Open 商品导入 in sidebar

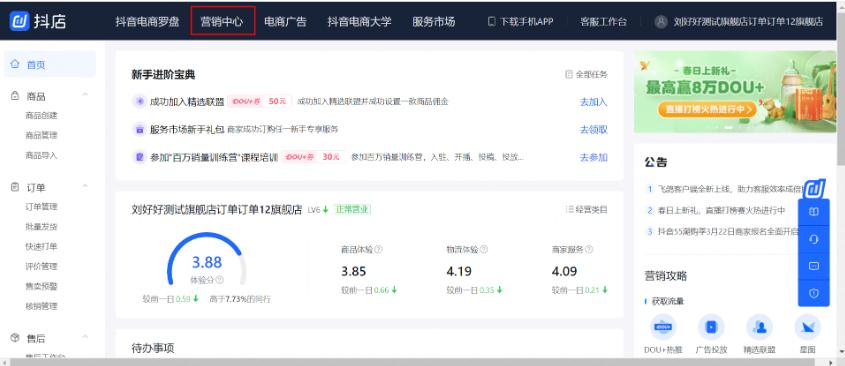(x=41, y=155)
